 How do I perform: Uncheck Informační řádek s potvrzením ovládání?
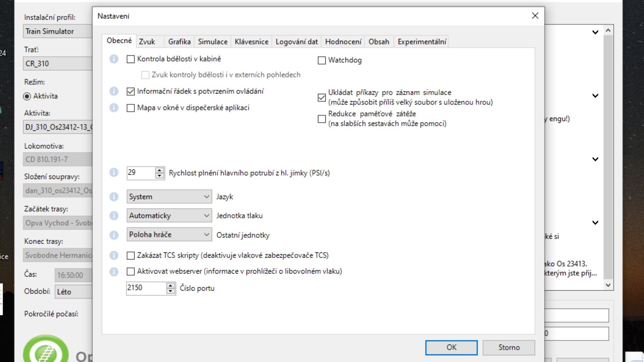pos(131,92)
